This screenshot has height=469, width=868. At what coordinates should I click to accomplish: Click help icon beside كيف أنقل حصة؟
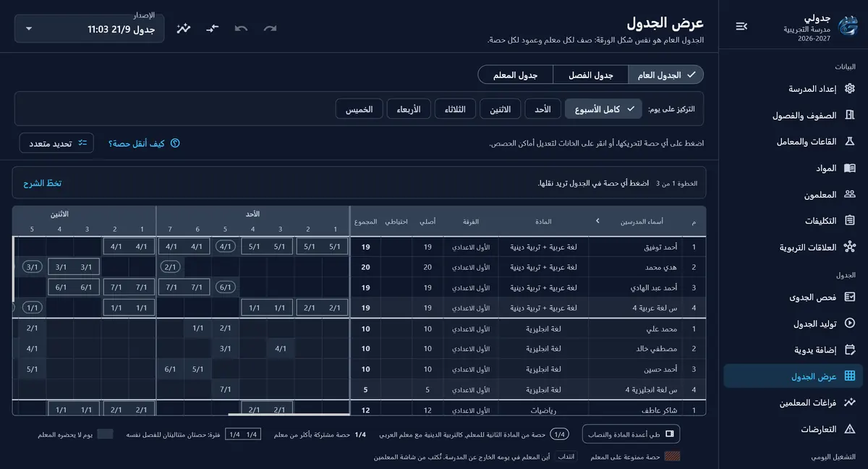174,143
